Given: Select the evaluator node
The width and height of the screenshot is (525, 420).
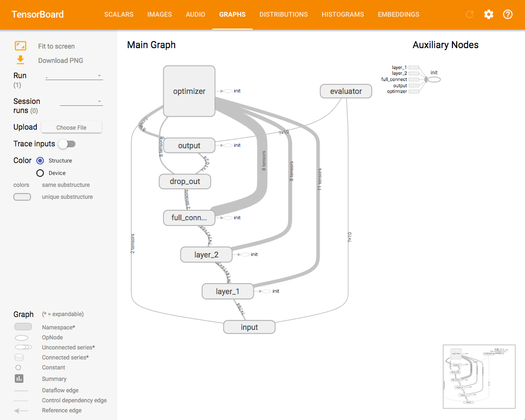Looking at the screenshot, I should tap(346, 91).
